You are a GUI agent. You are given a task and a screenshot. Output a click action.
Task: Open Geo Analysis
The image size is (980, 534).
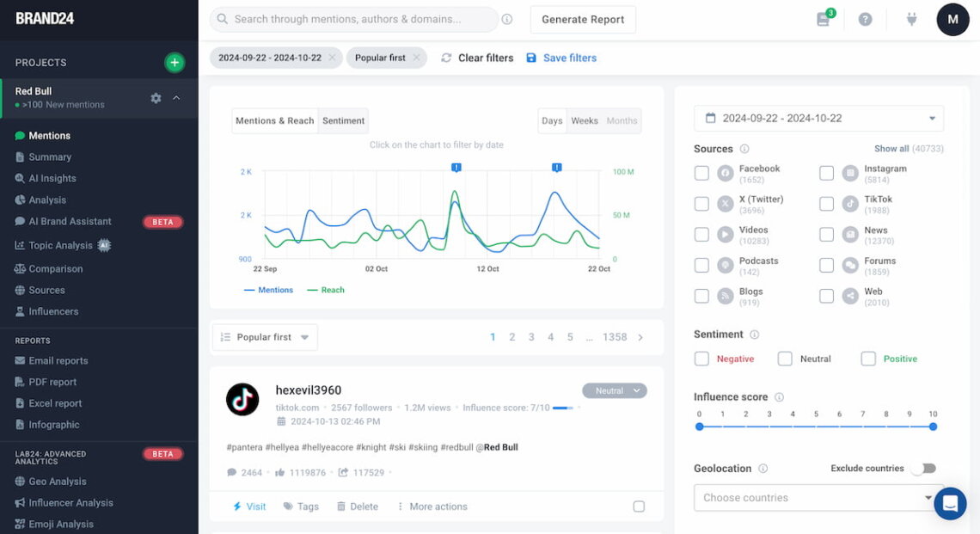point(58,482)
